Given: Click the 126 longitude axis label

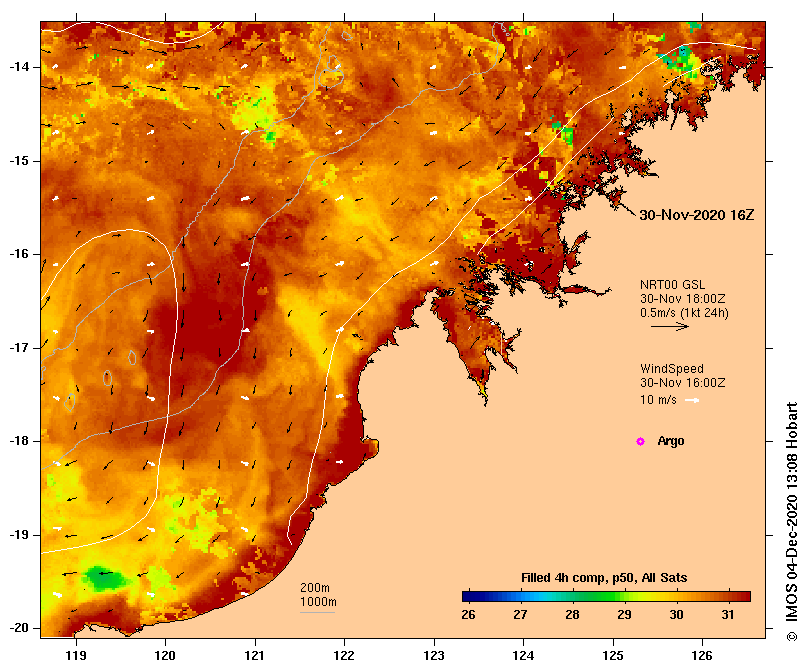Looking at the screenshot, I should [702, 656].
